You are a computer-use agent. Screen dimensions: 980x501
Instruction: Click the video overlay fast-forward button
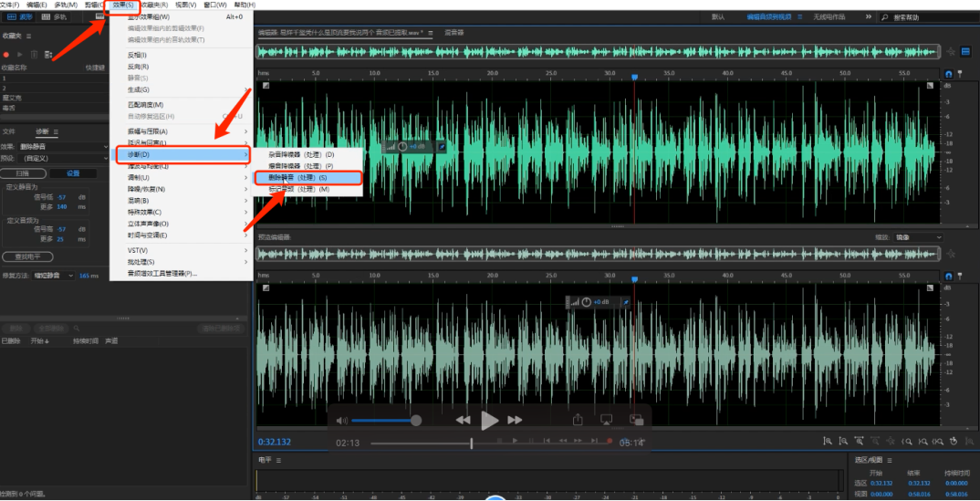click(515, 420)
